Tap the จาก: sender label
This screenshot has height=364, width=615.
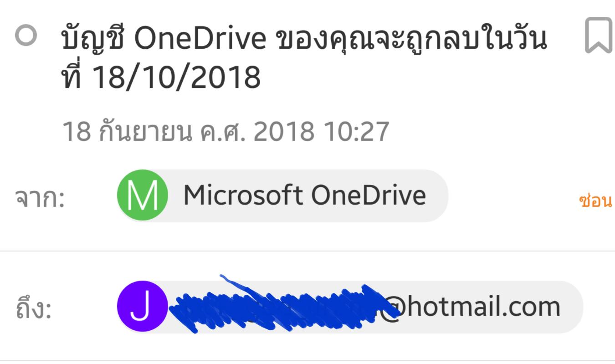tap(40, 199)
